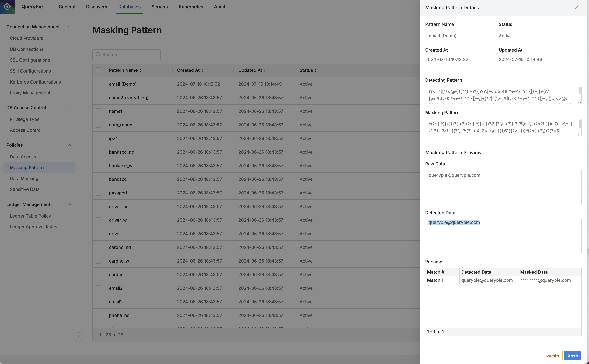Open the Audit tab

point(219,7)
